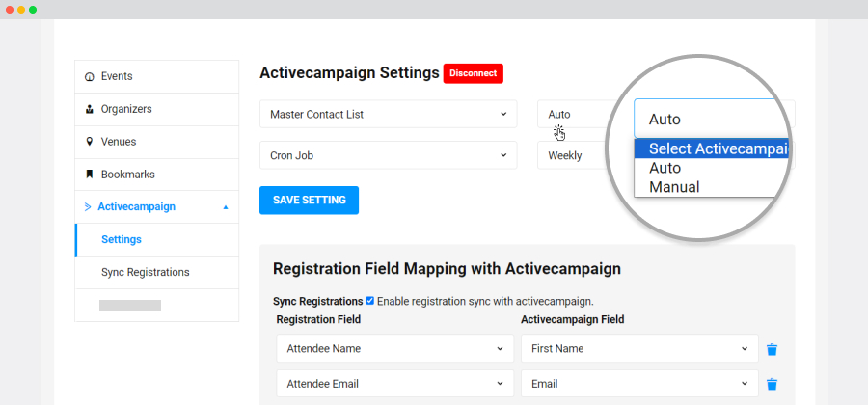Select the Settings submenu item

point(156,239)
